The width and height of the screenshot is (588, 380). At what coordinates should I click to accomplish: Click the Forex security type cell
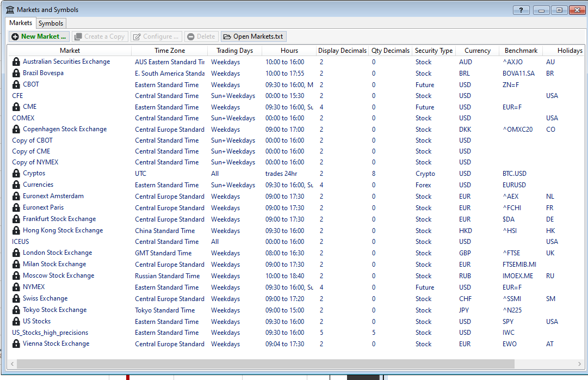point(423,185)
